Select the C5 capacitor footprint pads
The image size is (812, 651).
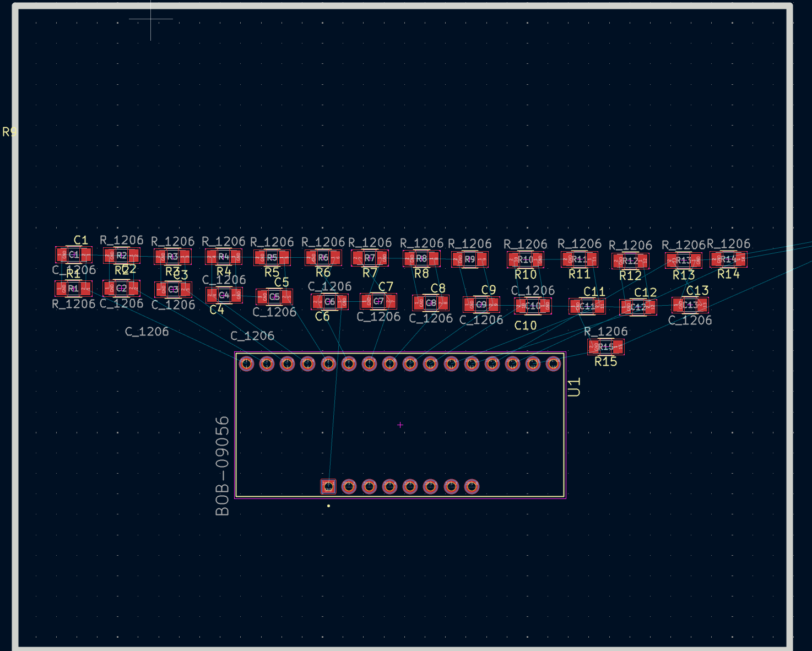click(274, 297)
